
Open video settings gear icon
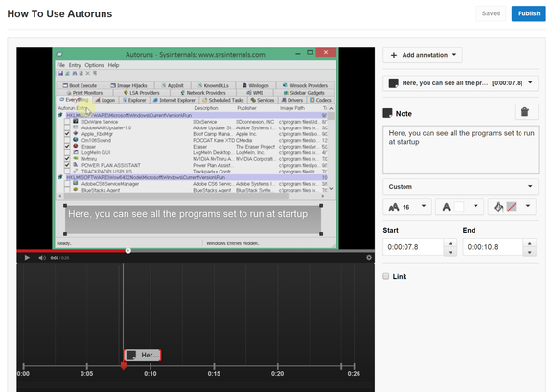point(369,257)
